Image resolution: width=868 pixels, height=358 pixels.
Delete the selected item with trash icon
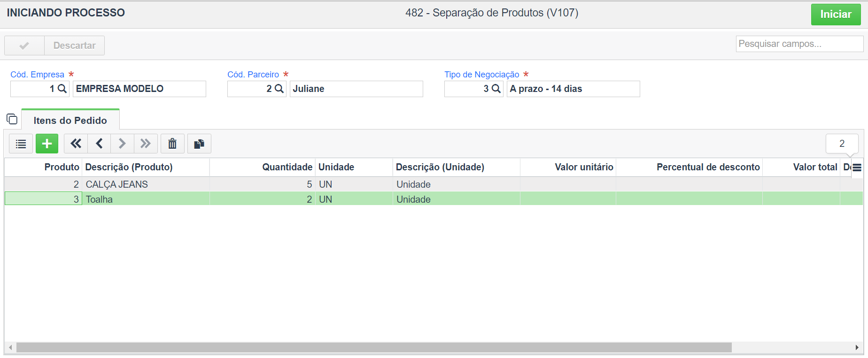pos(172,144)
